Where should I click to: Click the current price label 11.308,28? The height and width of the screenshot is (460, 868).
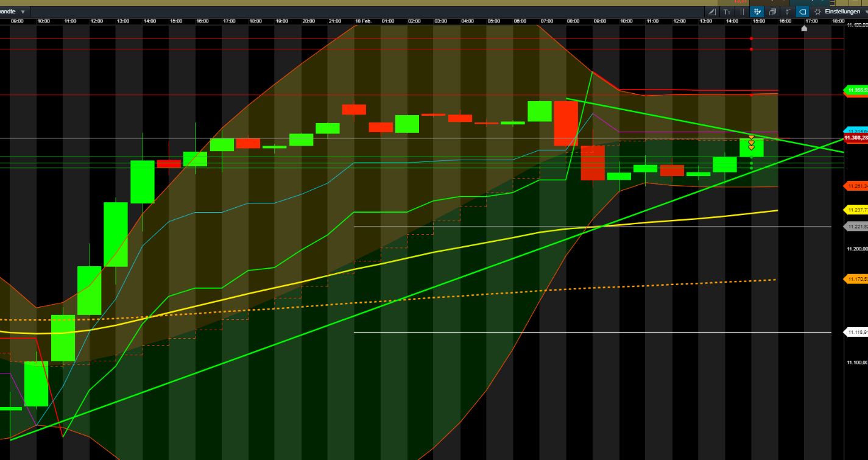coord(855,138)
